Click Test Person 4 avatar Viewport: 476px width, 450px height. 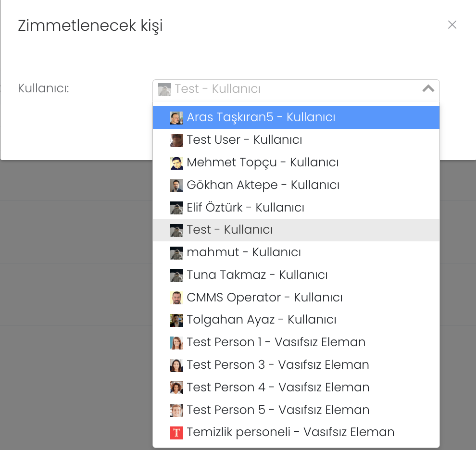(x=176, y=387)
